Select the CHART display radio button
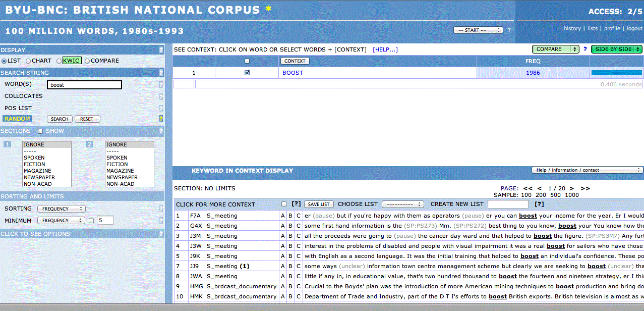Viewport: 644px width, 311px height. [x=28, y=61]
